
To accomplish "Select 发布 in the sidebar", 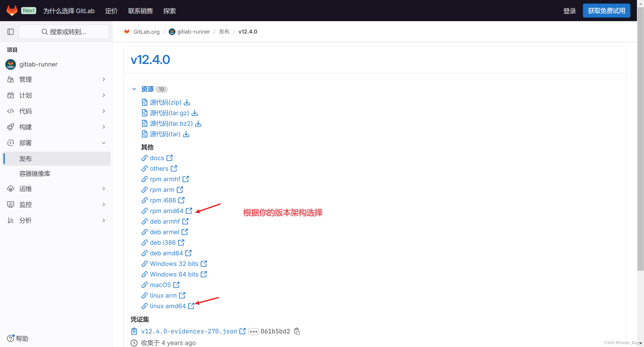I will coord(56,159).
